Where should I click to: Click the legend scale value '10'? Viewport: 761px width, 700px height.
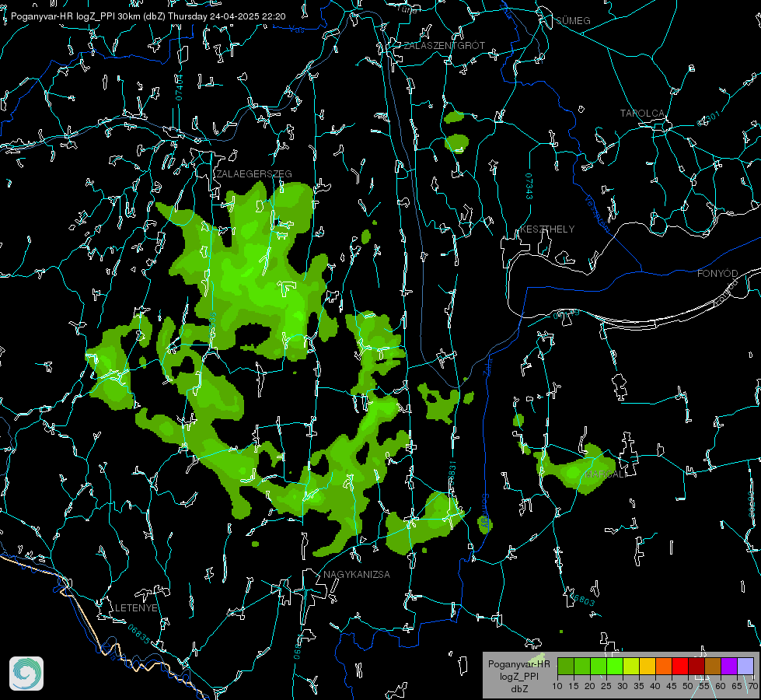click(557, 687)
